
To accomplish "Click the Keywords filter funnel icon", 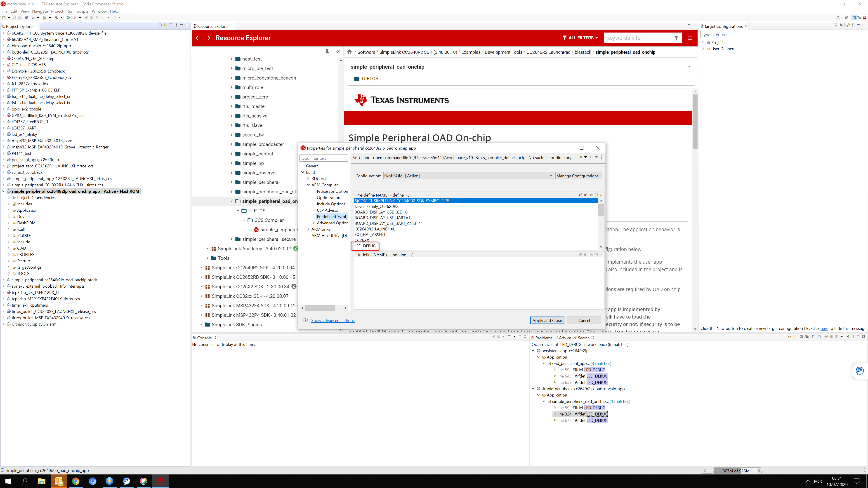I will tap(676, 38).
